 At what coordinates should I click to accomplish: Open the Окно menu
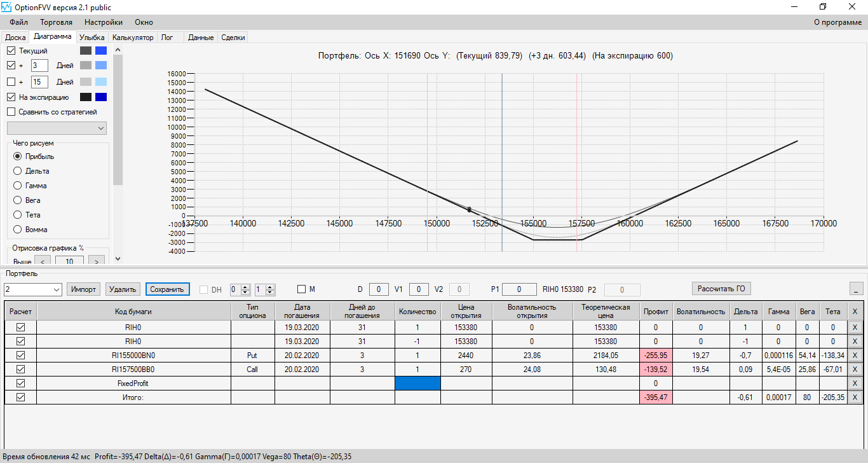tap(144, 22)
